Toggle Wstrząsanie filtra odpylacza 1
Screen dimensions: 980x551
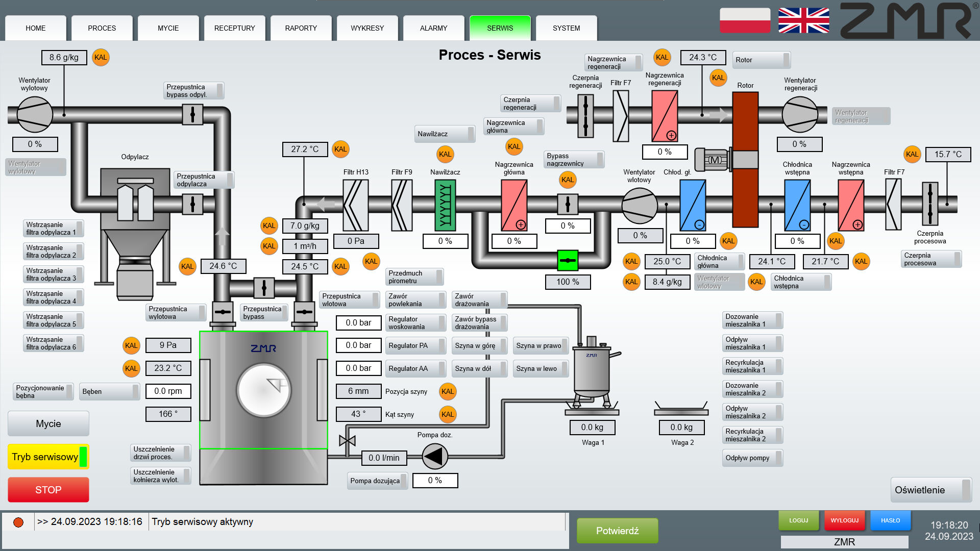coord(54,229)
